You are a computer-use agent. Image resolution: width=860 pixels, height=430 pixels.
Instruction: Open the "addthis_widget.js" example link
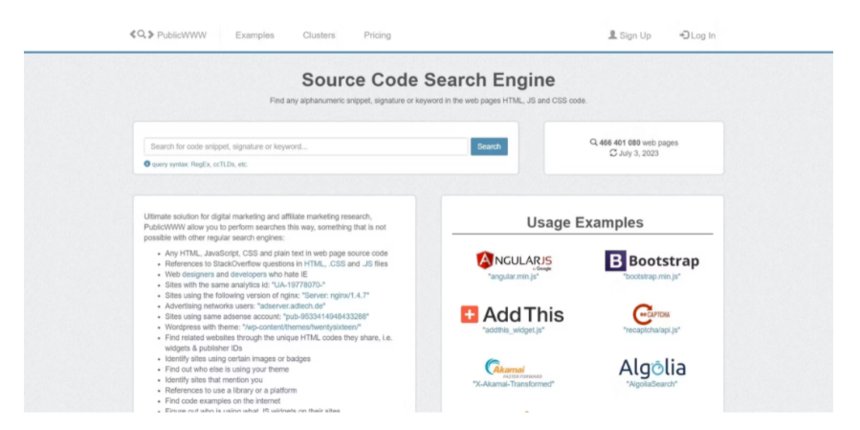tap(513, 330)
